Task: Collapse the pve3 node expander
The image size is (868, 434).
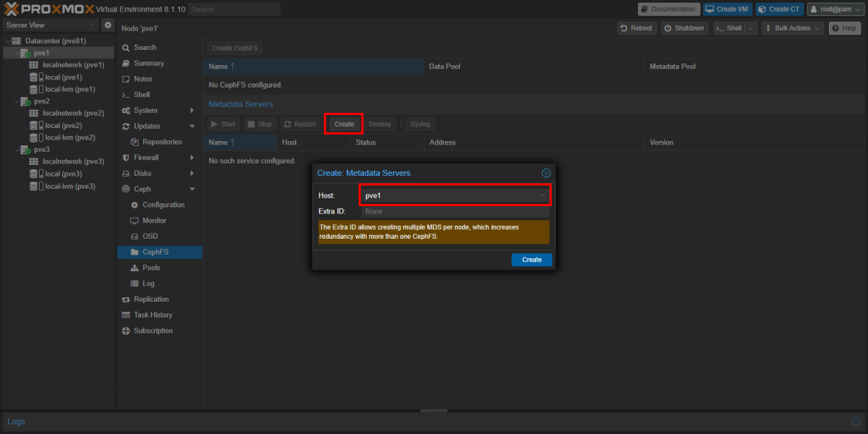Action: pos(16,150)
